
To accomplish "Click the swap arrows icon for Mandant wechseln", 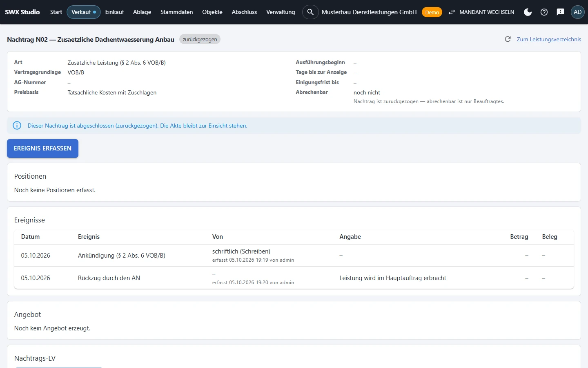I will [452, 12].
